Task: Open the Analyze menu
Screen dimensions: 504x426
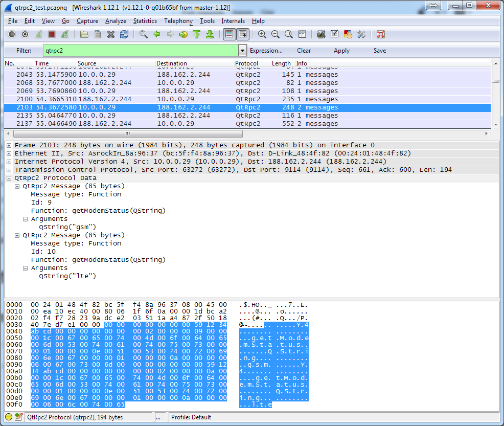Action: coord(116,21)
